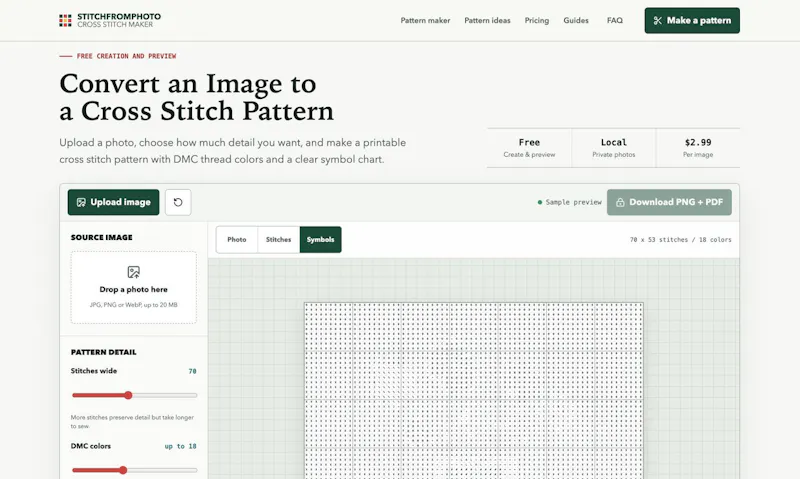This screenshot has width=800, height=479.
Task: Go to the Pricing page
Action: tap(537, 20)
